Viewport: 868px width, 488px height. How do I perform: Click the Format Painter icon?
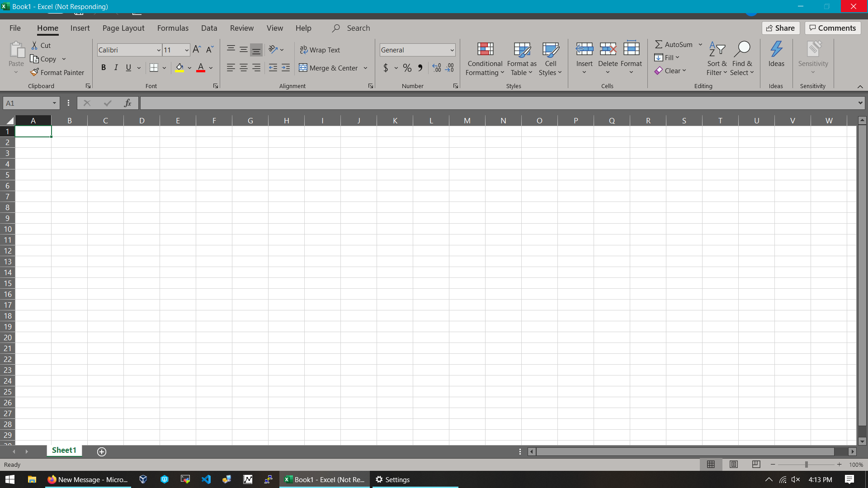coord(34,72)
